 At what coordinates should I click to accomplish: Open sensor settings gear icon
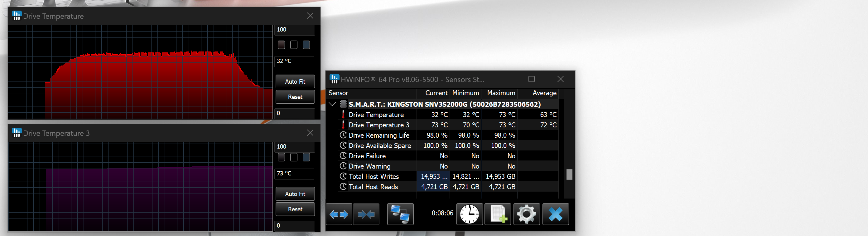(527, 214)
